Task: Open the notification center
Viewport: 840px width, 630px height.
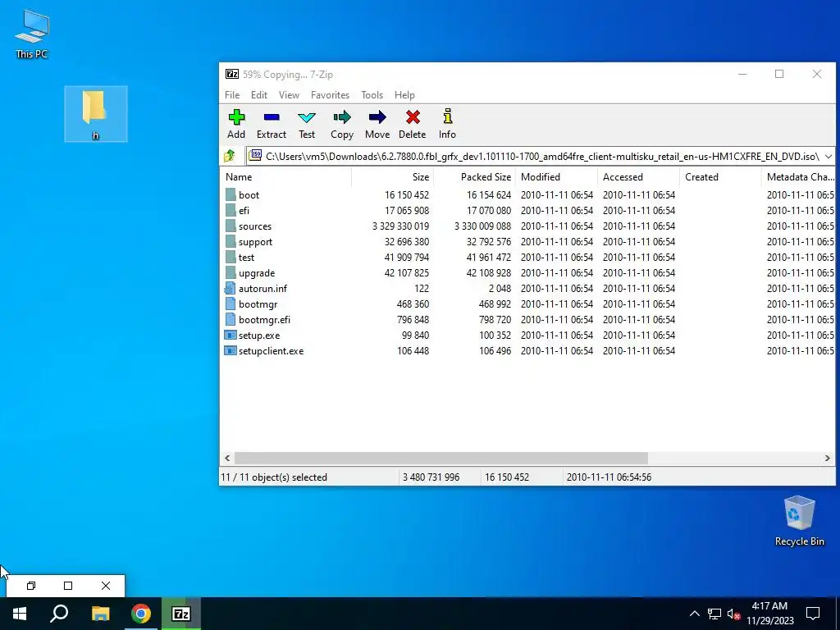Action: [x=813, y=614]
